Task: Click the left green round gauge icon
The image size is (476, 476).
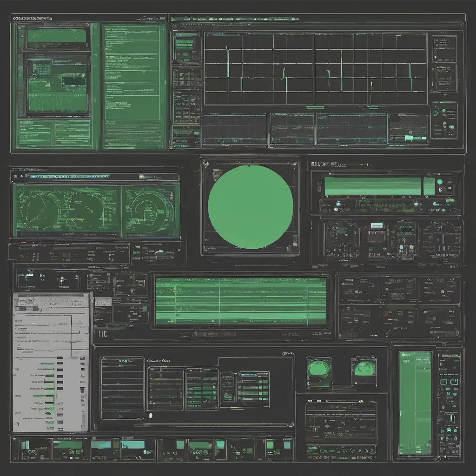Action: click(x=319, y=371)
